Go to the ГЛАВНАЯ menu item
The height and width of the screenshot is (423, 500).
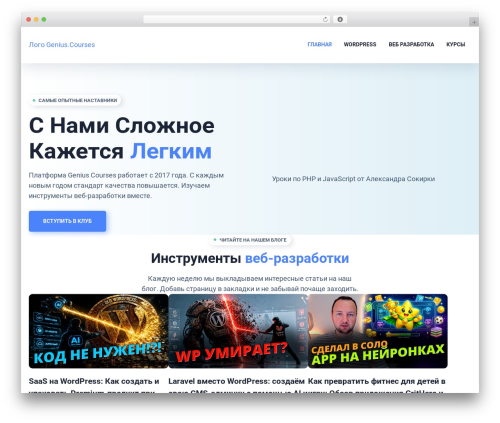[x=320, y=44]
